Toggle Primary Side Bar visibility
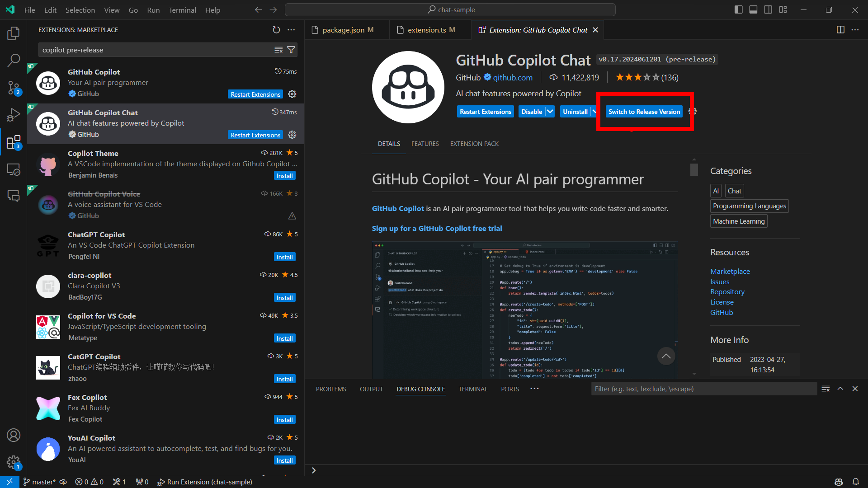The width and height of the screenshot is (868, 488). [738, 9]
